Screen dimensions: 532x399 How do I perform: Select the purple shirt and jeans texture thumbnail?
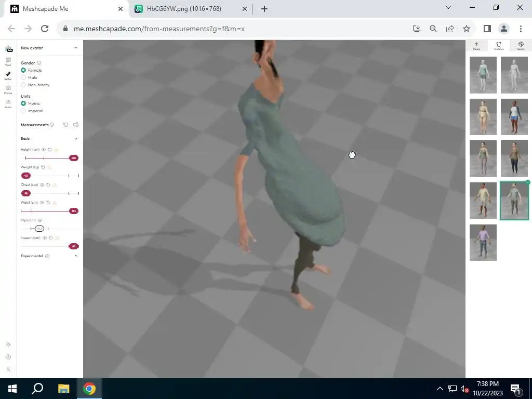click(483, 243)
